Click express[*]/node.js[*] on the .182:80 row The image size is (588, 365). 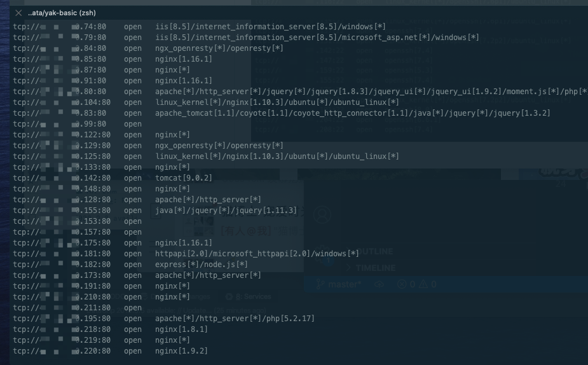(201, 265)
